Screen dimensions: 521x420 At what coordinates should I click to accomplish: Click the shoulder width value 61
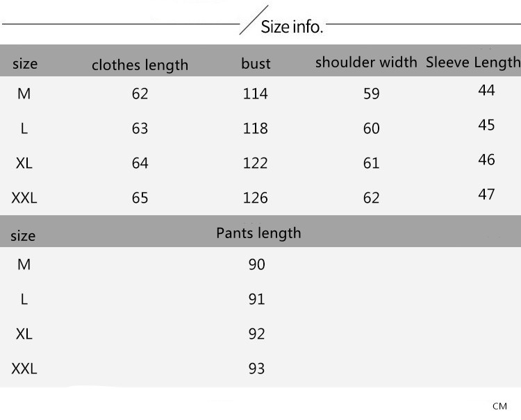(372, 163)
